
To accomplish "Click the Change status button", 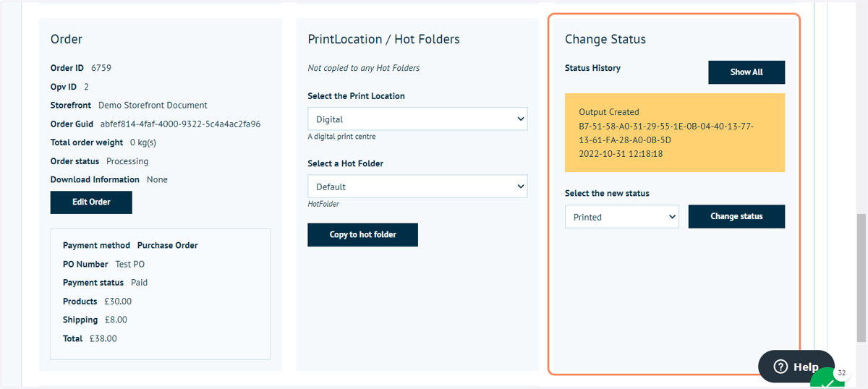I will pos(736,216).
